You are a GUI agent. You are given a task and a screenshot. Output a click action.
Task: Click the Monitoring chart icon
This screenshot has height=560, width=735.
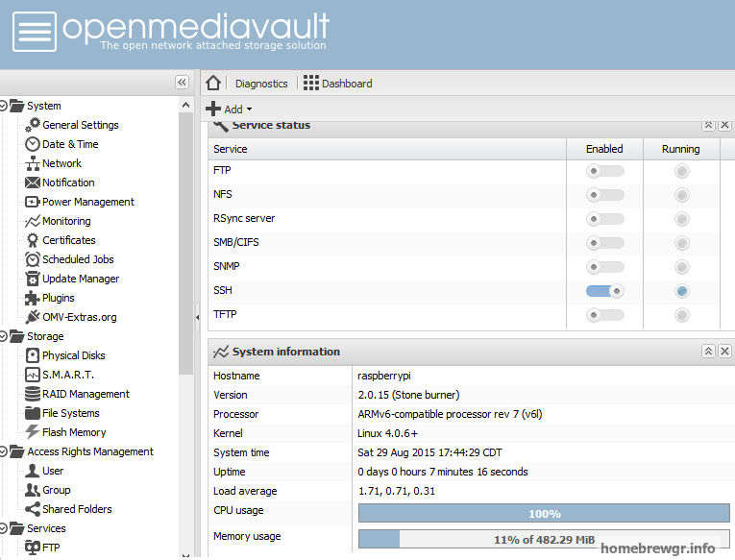pyautogui.click(x=33, y=221)
